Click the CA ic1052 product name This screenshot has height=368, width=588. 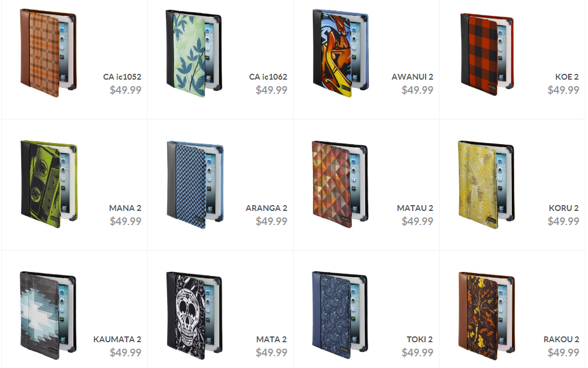(123, 77)
